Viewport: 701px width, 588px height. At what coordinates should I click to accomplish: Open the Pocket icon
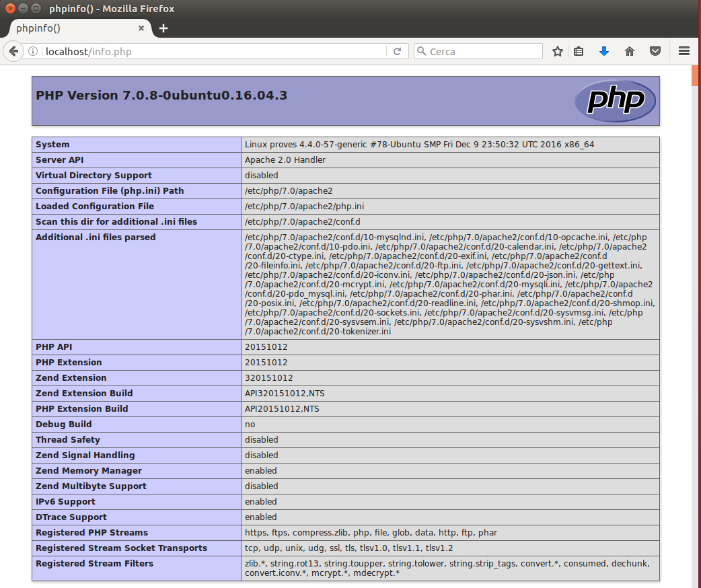pyautogui.click(x=655, y=51)
